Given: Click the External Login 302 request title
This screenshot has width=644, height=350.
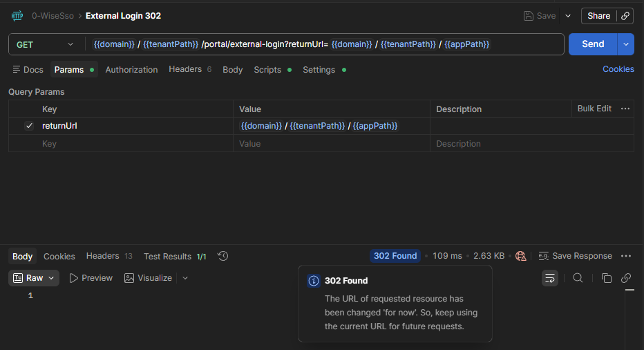Looking at the screenshot, I should [123, 16].
